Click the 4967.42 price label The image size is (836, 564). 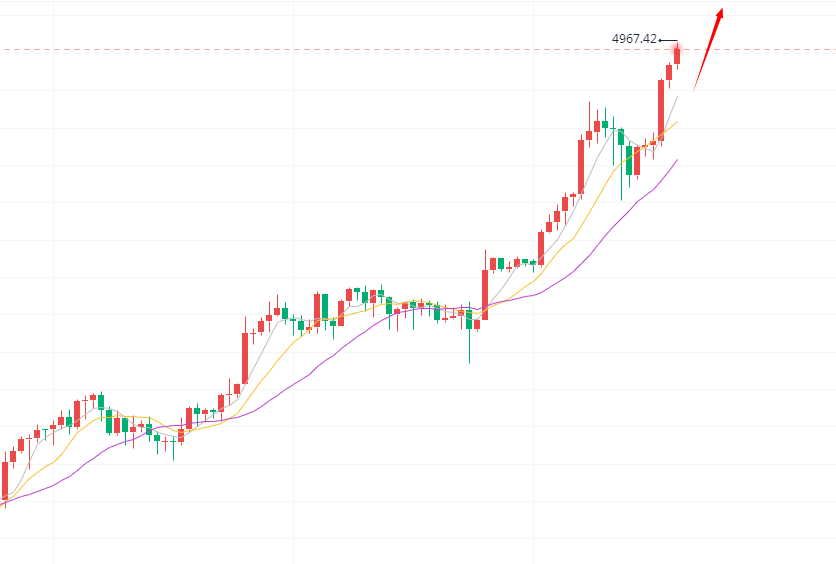[x=634, y=39]
